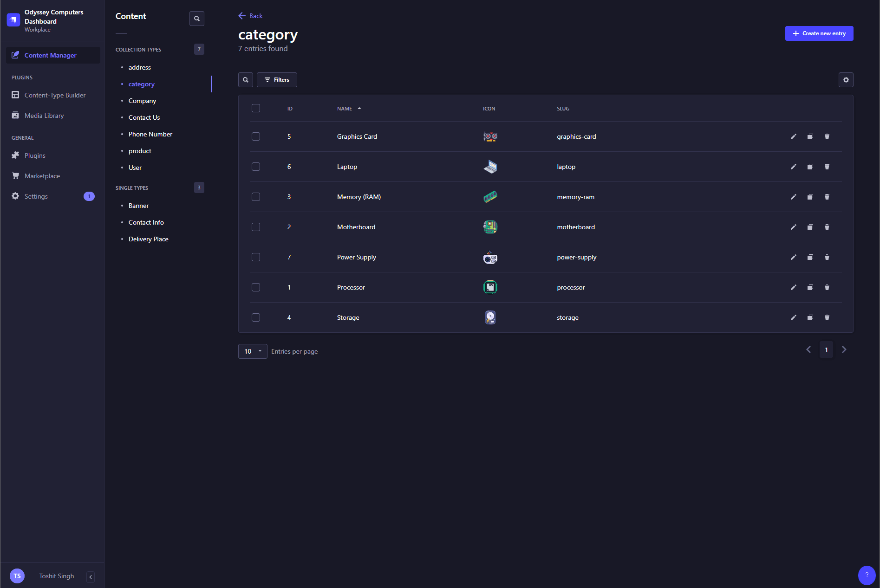The image size is (880, 588).
Task: Collapse the left navigation sidebar
Action: pos(91,576)
